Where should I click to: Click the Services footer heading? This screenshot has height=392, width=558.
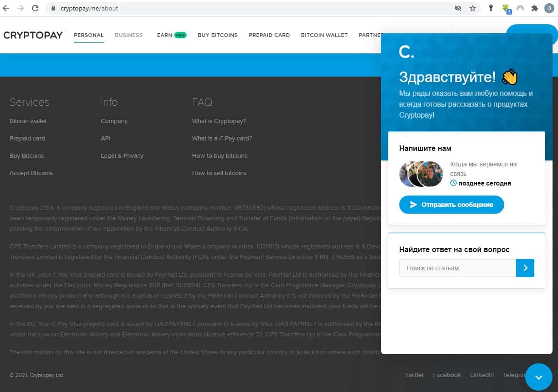pyautogui.click(x=29, y=102)
